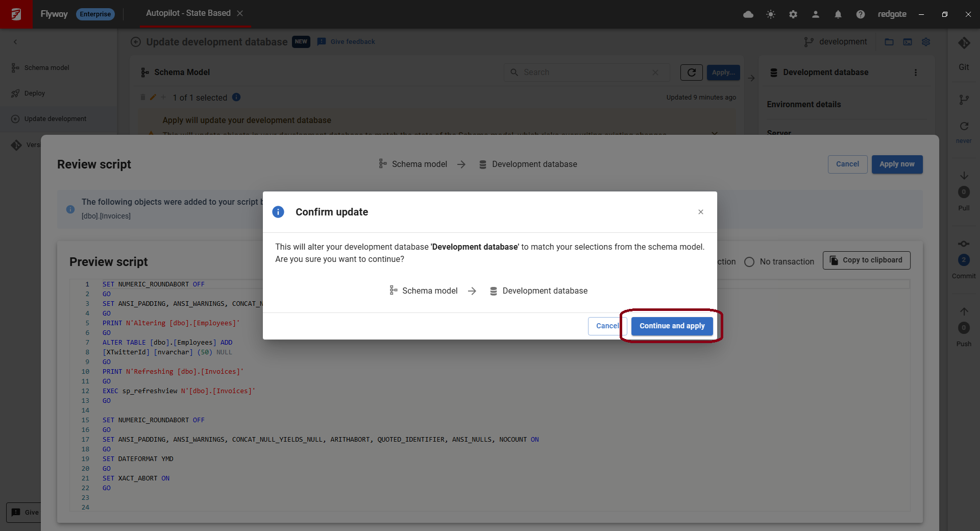Click the [dbo].[Invoices] added object text
The image size is (980, 531).
point(106,216)
